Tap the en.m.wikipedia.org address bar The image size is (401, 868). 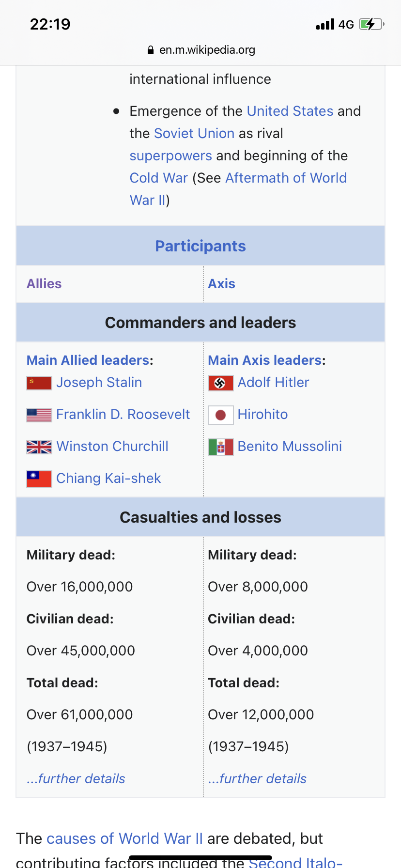(207, 50)
